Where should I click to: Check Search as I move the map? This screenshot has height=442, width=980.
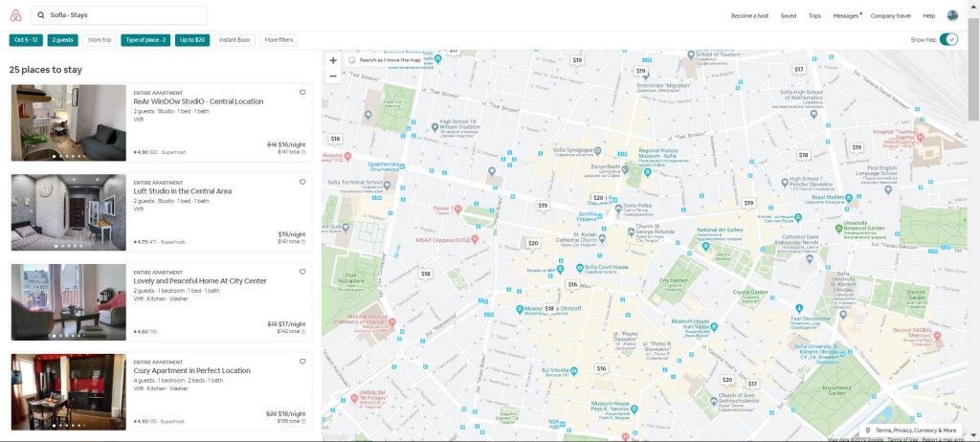coord(353,60)
